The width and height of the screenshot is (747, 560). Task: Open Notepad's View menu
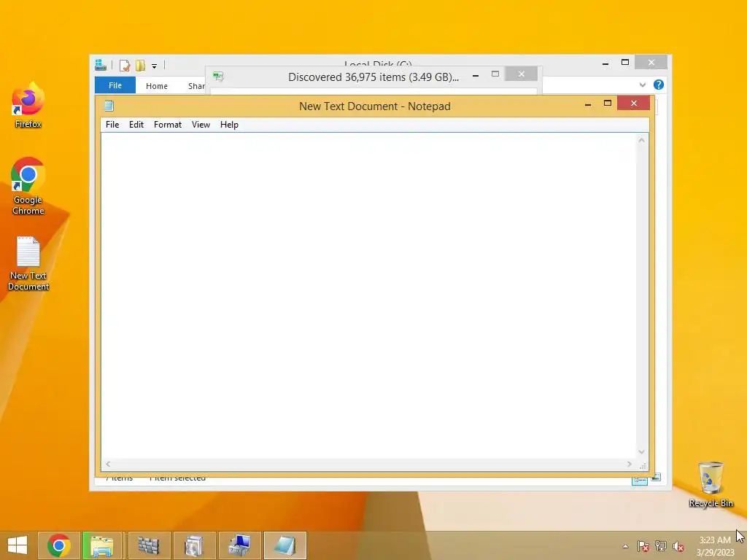click(x=201, y=125)
